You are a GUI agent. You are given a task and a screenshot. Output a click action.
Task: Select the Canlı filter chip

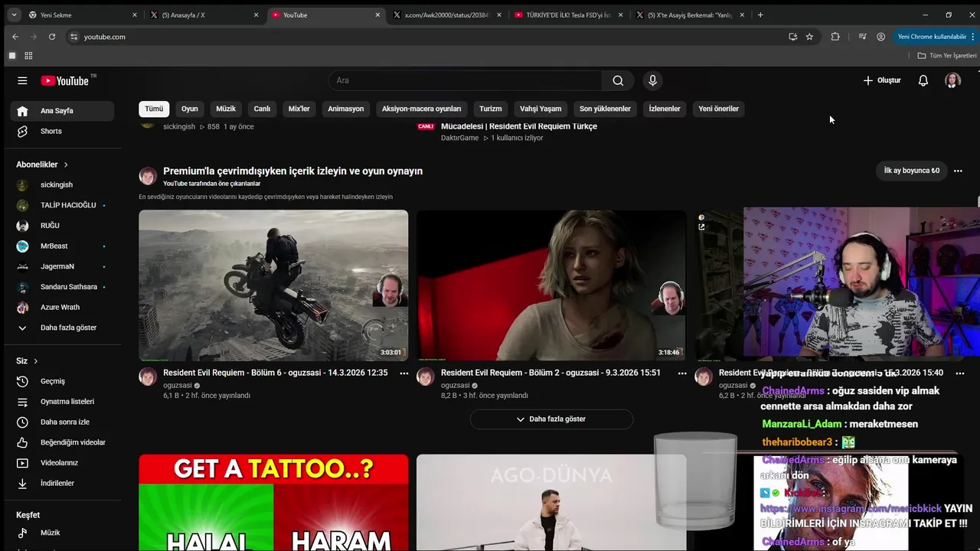point(262,109)
